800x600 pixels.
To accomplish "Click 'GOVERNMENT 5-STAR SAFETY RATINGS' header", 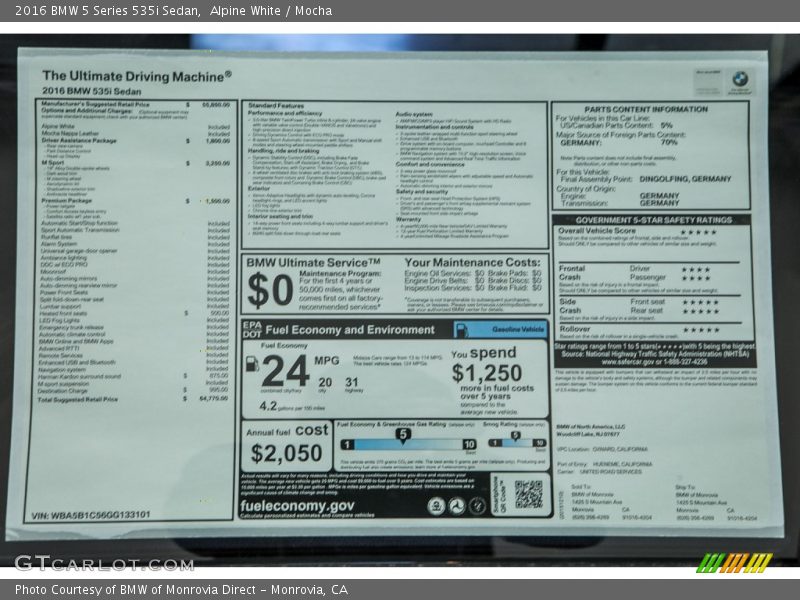I will [x=654, y=220].
